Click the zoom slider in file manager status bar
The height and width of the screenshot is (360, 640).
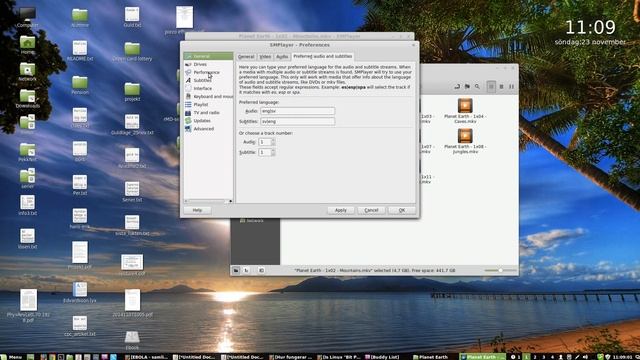pyautogui.click(x=500, y=270)
